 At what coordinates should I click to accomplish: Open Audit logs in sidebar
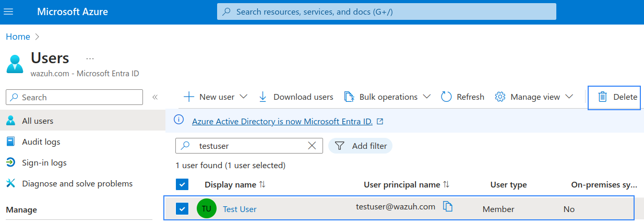(41, 142)
